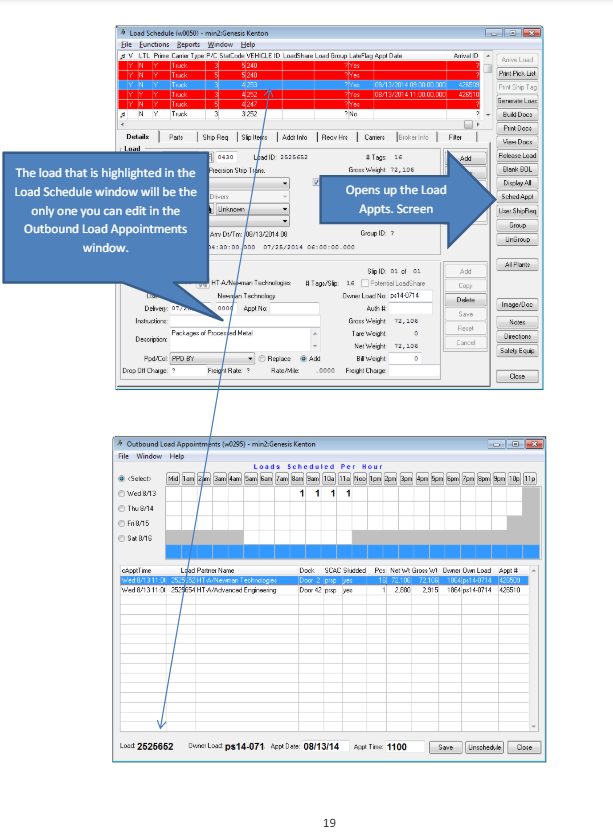613x833 pixels.
Task: Expand the Unknown dropdown arrow
Action: pos(285,209)
